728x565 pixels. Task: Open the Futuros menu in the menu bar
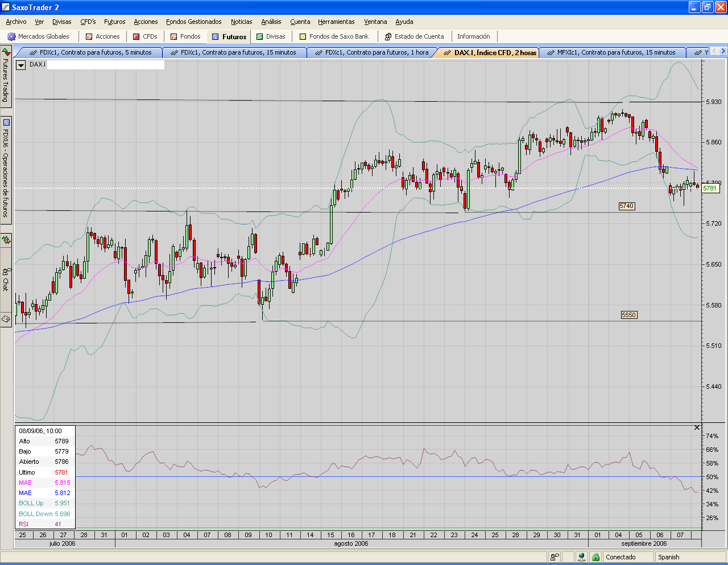(x=115, y=22)
